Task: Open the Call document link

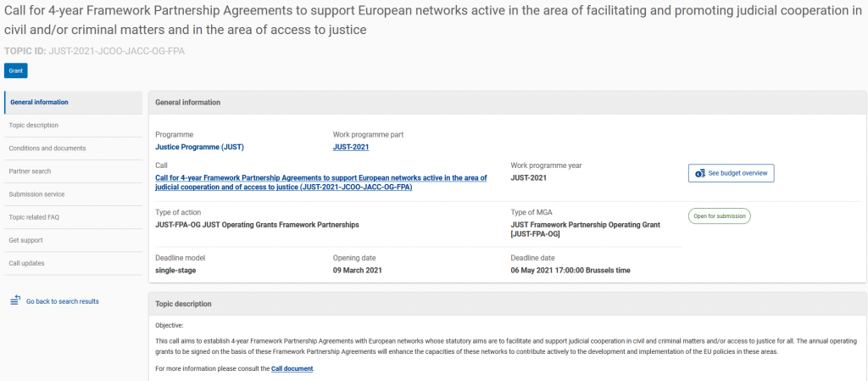Action: (x=292, y=368)
